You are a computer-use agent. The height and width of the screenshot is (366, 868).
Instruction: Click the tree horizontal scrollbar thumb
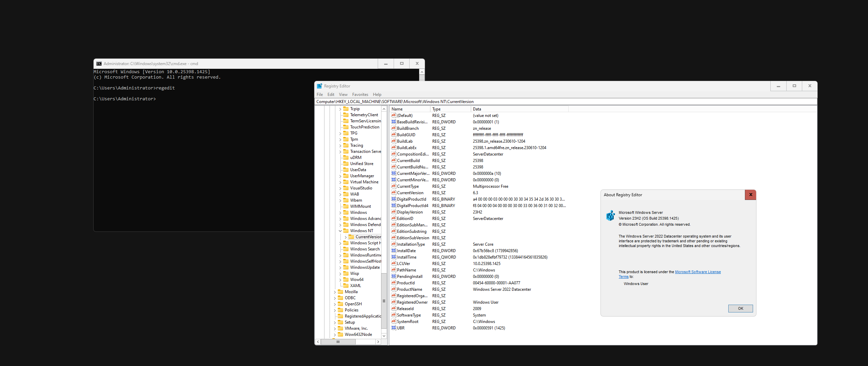(338, 342)
